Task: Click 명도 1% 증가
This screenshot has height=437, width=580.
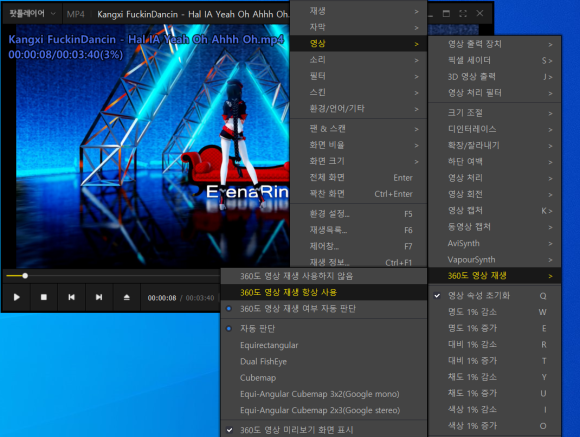Action: pos(495,328)
